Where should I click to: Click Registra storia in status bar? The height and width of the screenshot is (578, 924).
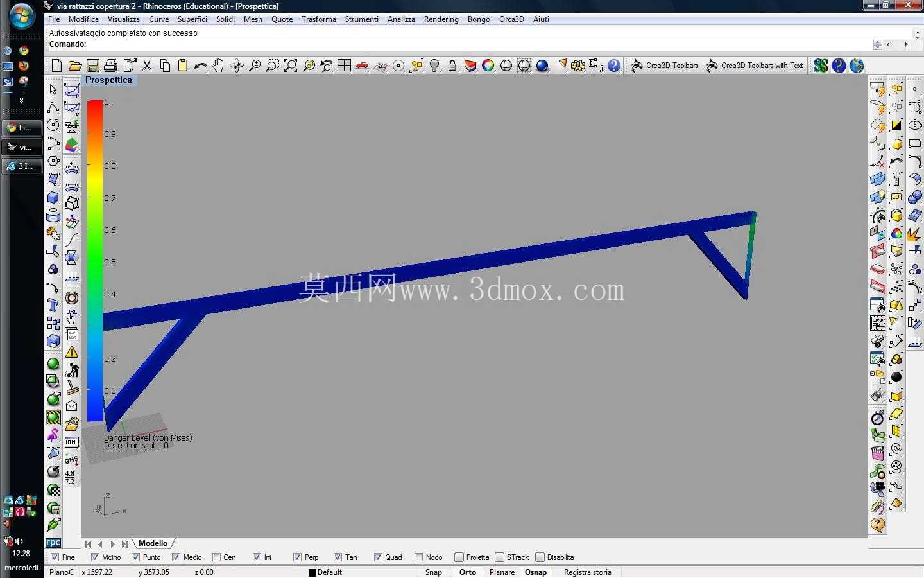[588, 572]
